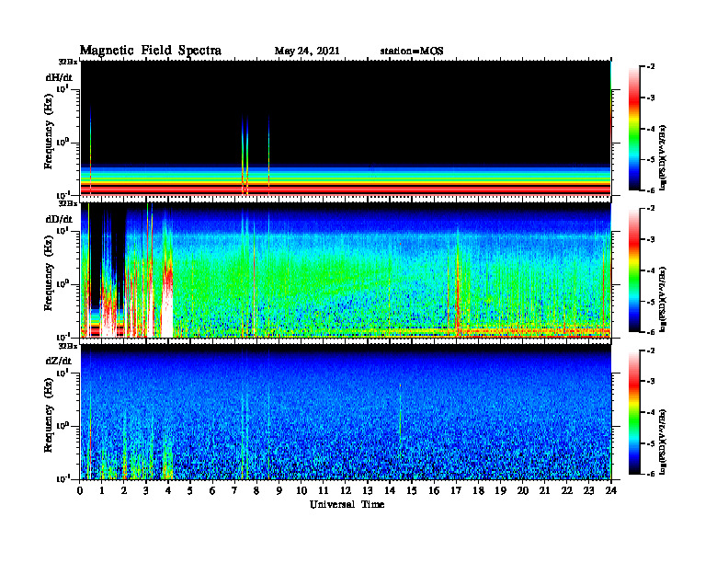Click the "32Hz" label above dZ/dt
This screenshot has height=563, width=728.
[68, 346]
